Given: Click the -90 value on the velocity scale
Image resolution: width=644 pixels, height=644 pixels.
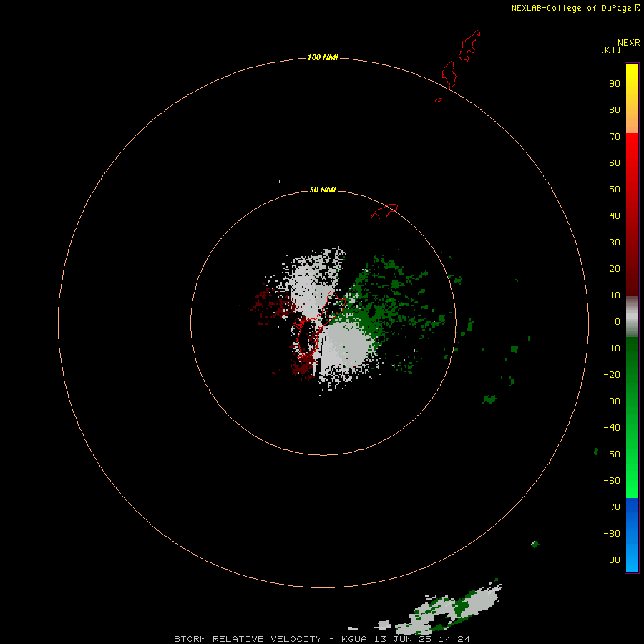Looking at the screenshot, I should coord(612,560).
